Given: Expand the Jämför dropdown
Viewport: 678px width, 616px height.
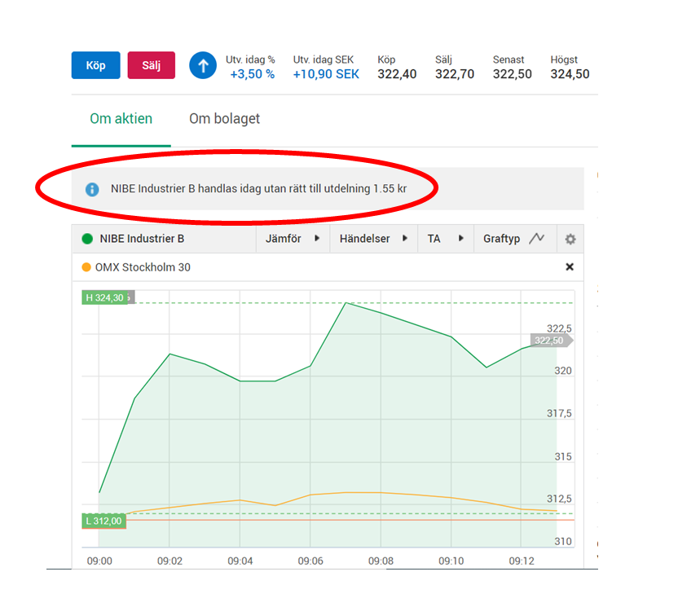Looking at the screenshot, I should click(x=292, y=239).
